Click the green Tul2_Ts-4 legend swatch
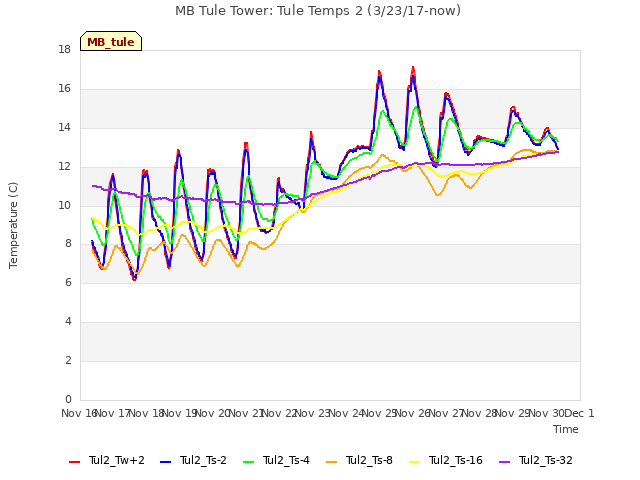Image resolution: width=640 pixels, height=480 pixels. click(x=249, y=462)
